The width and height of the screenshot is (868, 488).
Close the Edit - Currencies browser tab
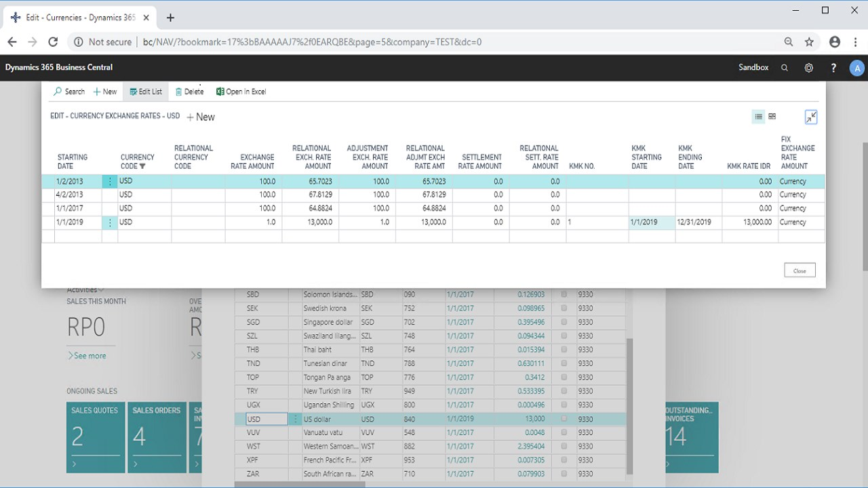pos(146,18)
